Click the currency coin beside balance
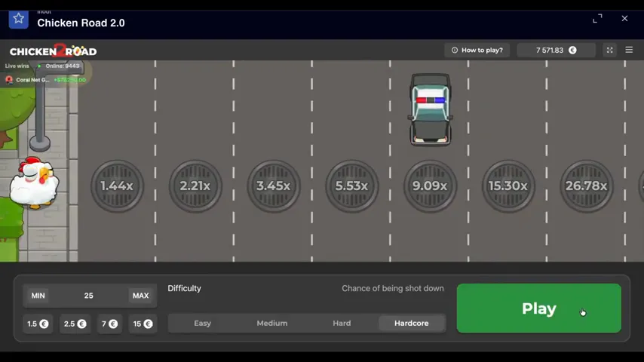Image resolution: width=644 pixels, height=362 pixels. coord(572,50)
